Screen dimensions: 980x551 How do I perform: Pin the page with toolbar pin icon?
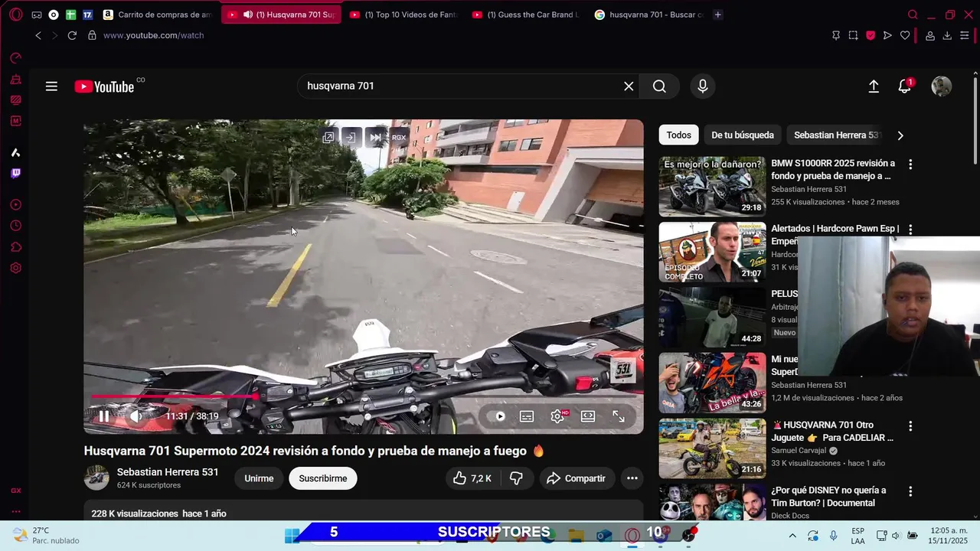coord(836,35)
